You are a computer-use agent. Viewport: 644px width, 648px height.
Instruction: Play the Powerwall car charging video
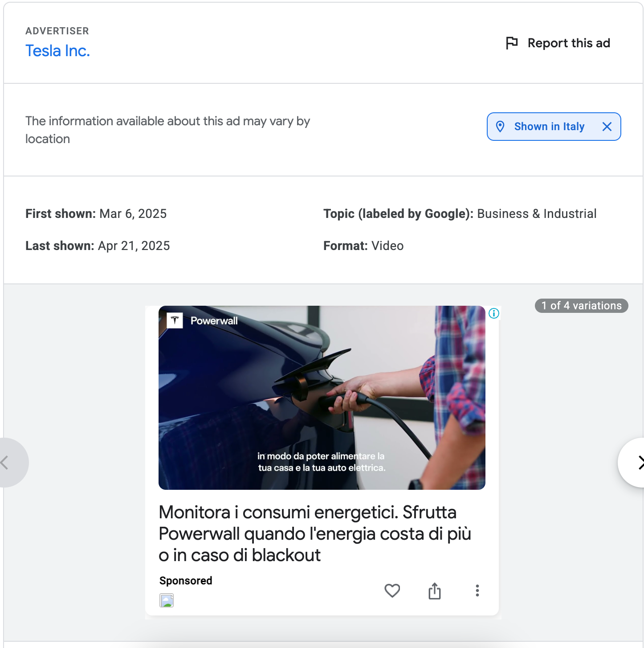(322, 397)
